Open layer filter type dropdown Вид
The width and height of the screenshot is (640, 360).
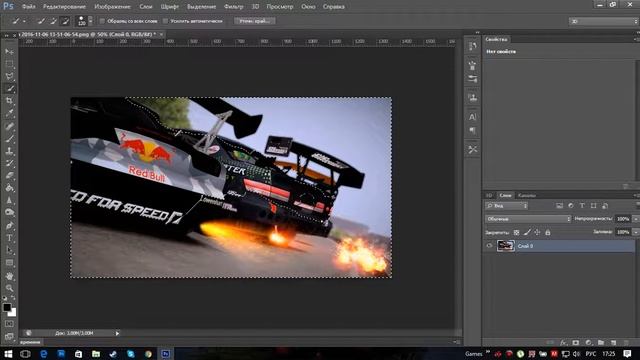pyautogui.click(x=507, y=206)
